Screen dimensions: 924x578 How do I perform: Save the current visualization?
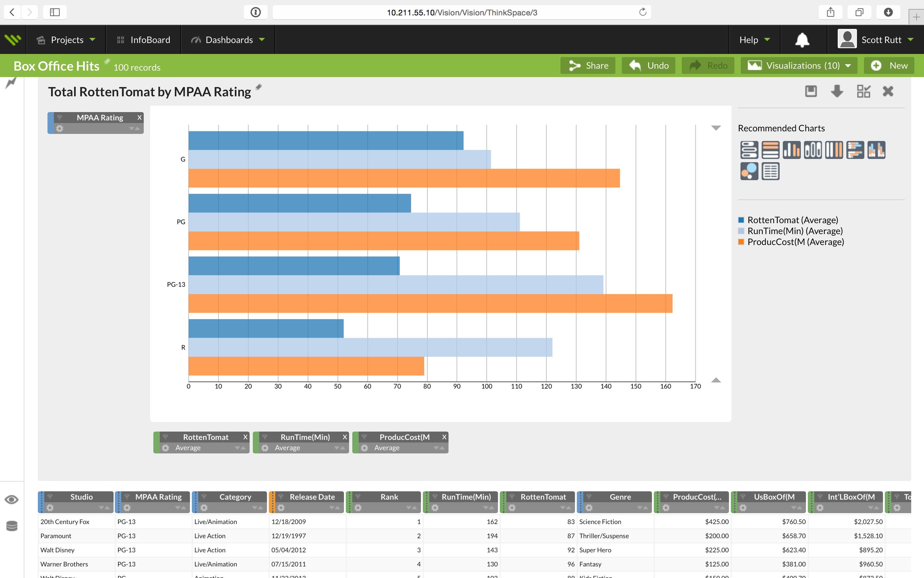[810, 91]
